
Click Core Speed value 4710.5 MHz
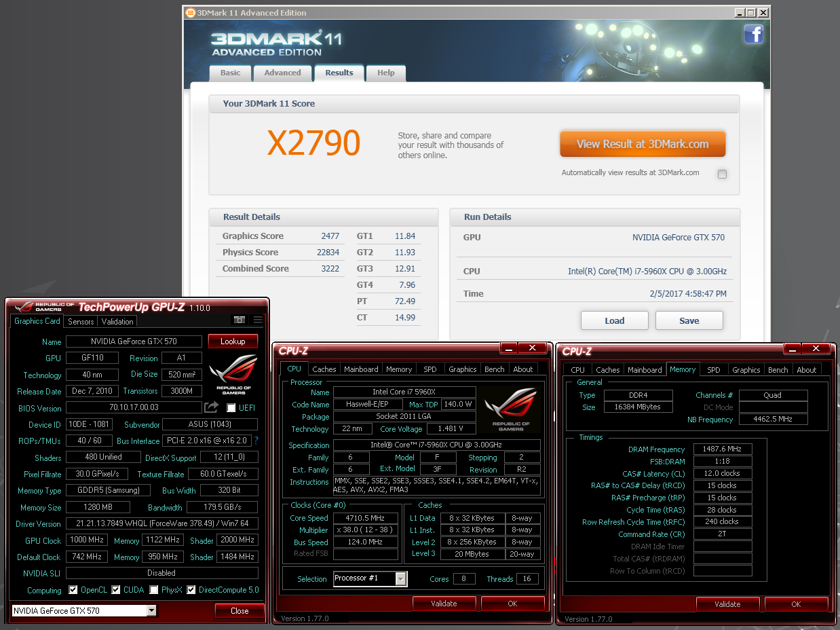(366, 518)
